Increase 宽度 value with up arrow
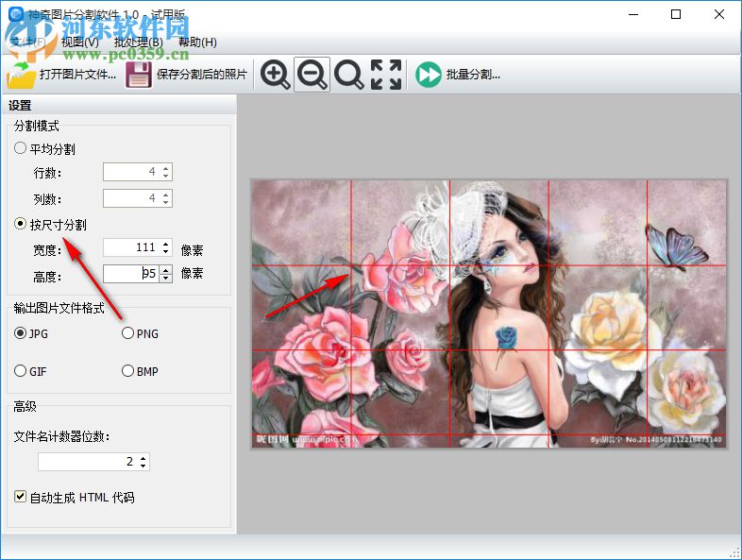The width and height of the screenshot is (742, 560). [x=165, y=244]
